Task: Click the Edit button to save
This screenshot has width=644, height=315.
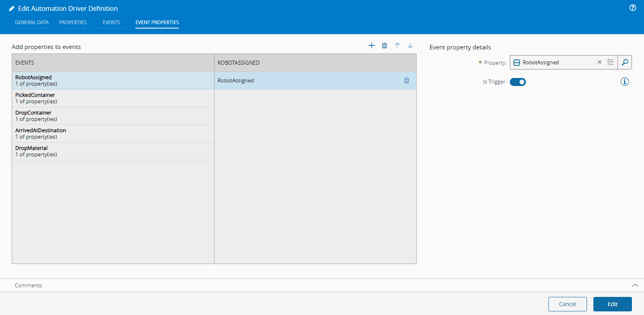Action: (x=612, y=304)
